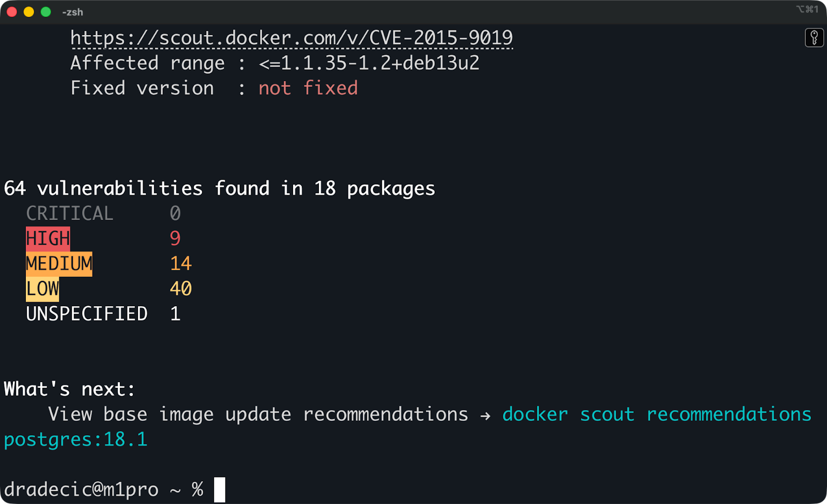Image resolution: width=827 pixels, height=504 pixels.
Task: Click the terminal title bar
Action: [x=413, y=11]
